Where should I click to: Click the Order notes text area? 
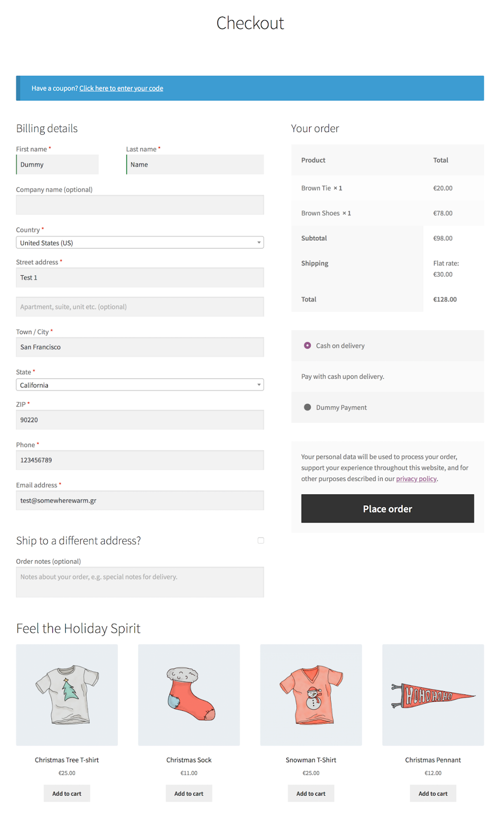(x=140, y=582)
